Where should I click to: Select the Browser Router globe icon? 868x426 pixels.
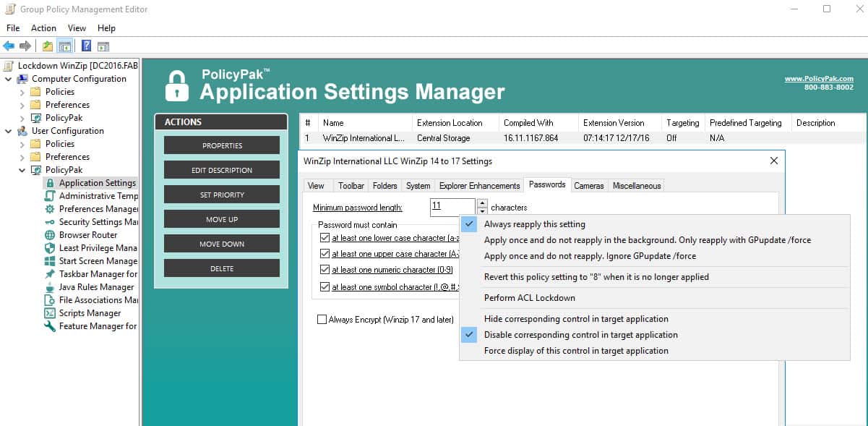(x=50, y=235)
